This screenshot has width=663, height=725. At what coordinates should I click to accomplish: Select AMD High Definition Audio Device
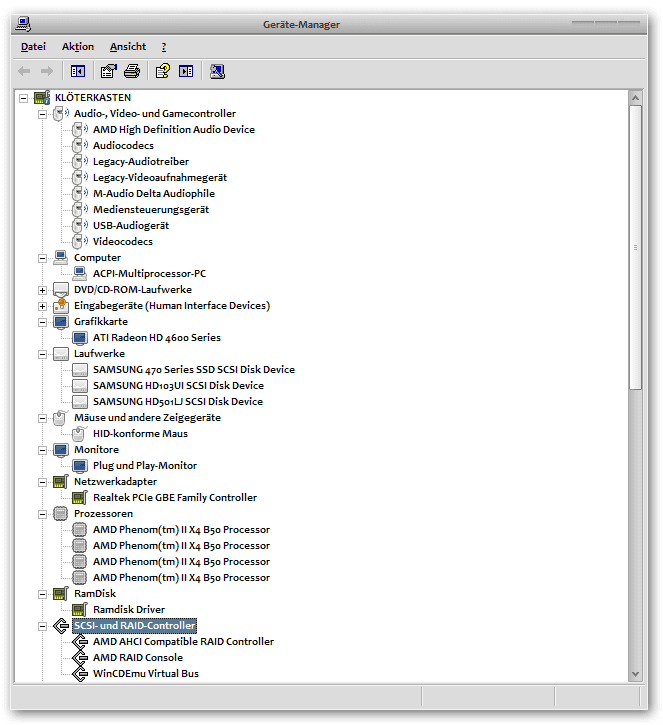click(x=174, y=129)
